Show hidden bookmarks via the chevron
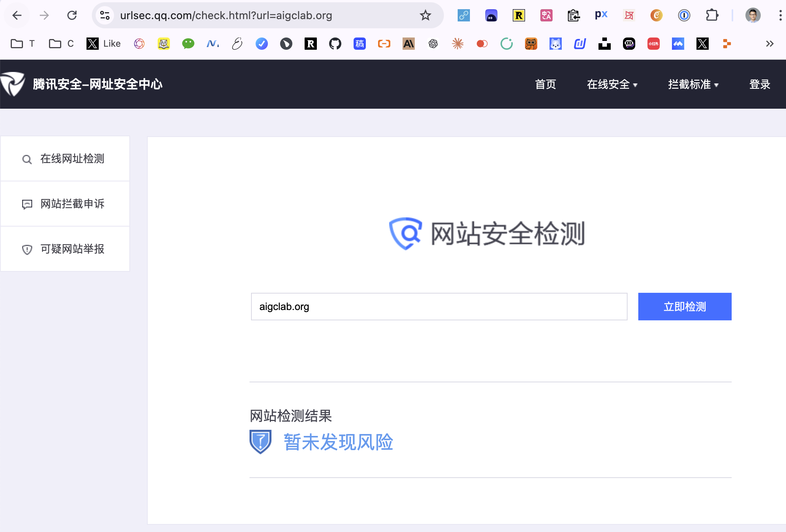Screen dimensions: 786x532 [770, 44]
